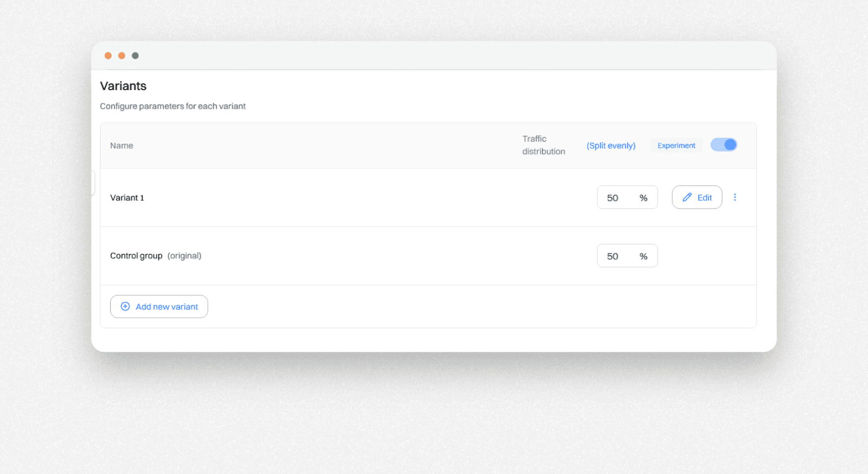Select the Control group row name
The width and height of the screenshot is (868, 474).
pyautogui.click(x=136, y=256)
